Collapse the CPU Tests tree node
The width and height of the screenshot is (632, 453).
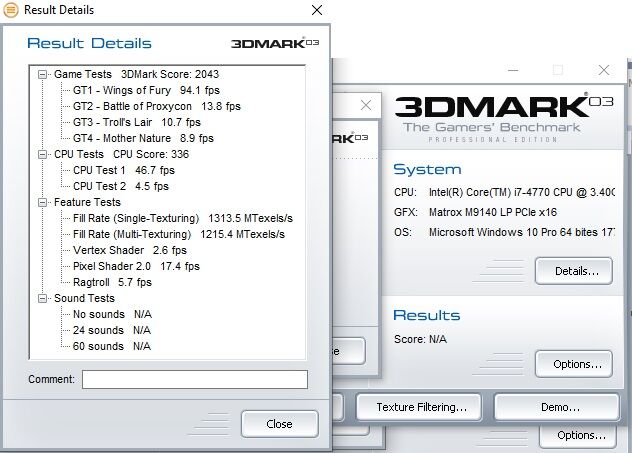tap(42, 154)
